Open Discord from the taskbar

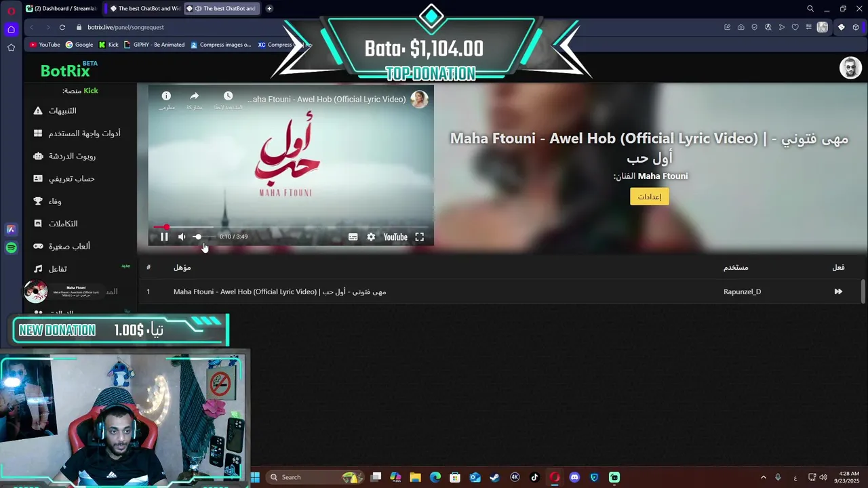coord(574,477)
